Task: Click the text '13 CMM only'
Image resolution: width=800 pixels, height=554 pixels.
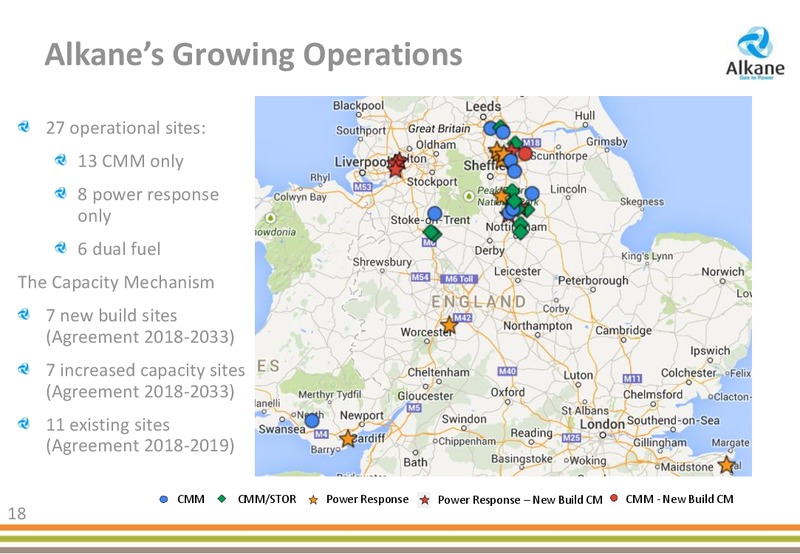Action: [x=131, y=161]
